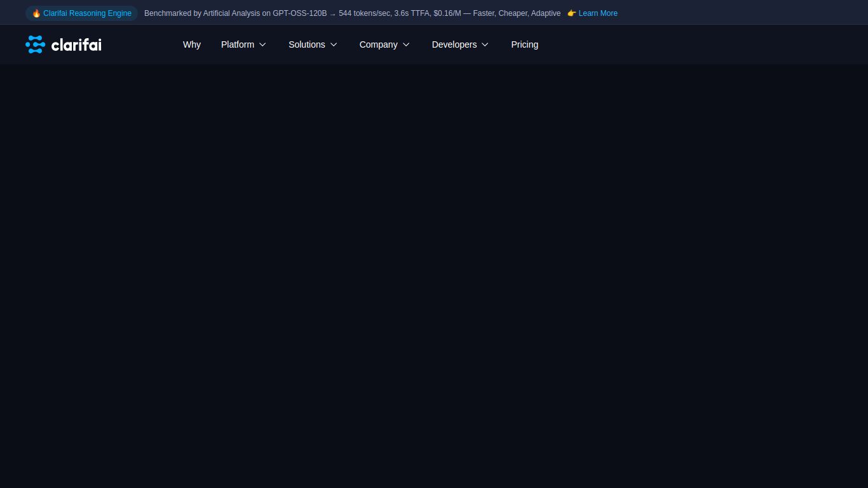Image resolution: width=868 pixels, height=488 pixels.
Task: Toggle the Reasoning Engine announcement pill
Action: (81, 13)
